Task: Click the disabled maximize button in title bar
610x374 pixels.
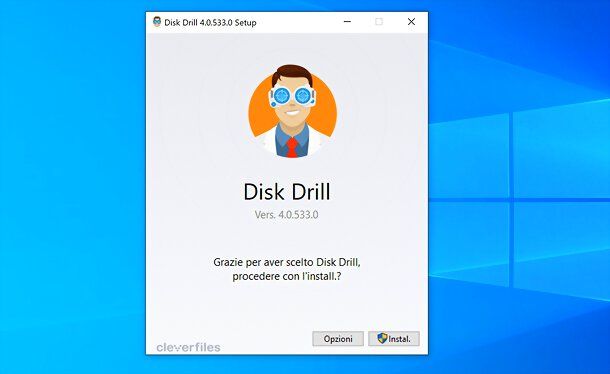Action: click(379, 22)
